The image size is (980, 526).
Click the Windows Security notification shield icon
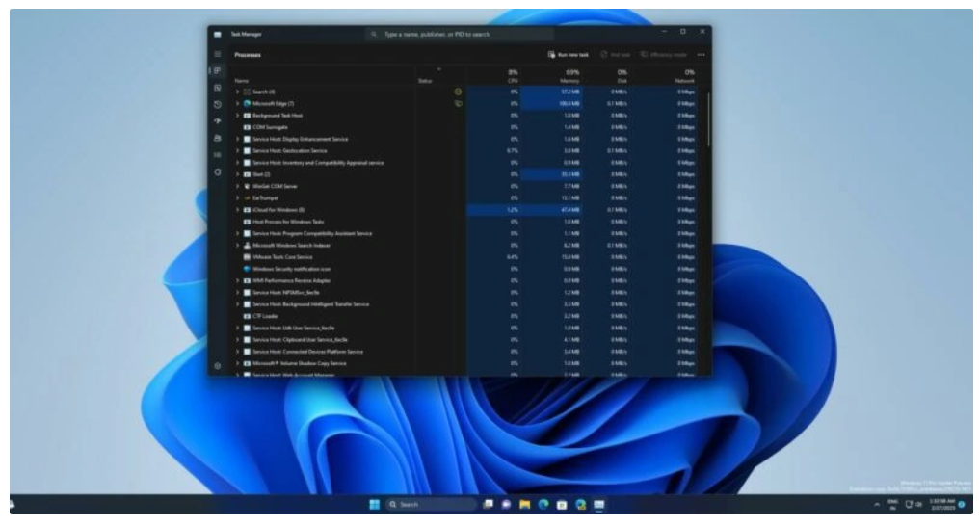(247, 269)
